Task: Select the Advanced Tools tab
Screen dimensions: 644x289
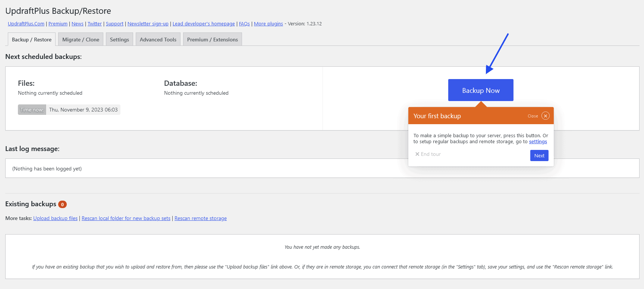Action: pyautogui.click(x=158, y=40)
